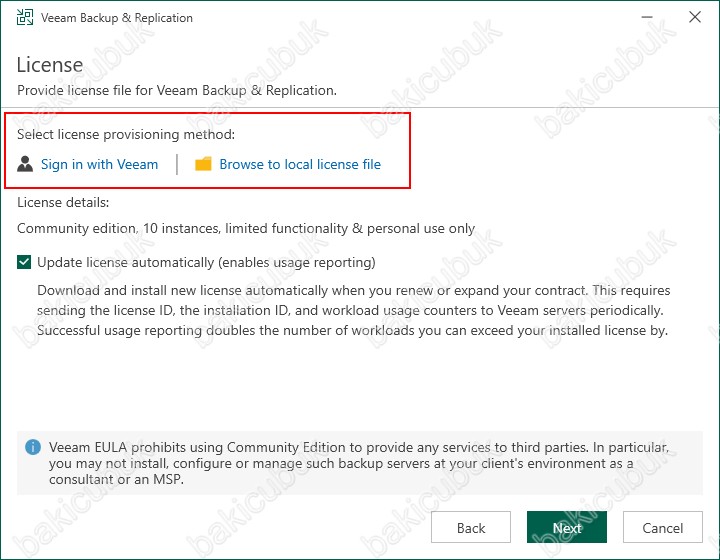Go Back to the previous step
Screen dimensions: 720x560
click(x=471, y=527)
